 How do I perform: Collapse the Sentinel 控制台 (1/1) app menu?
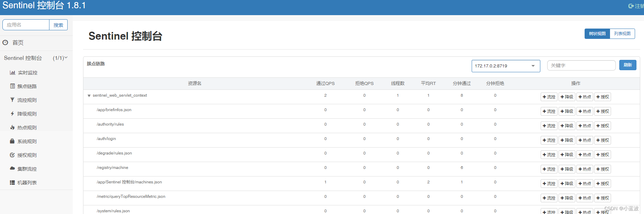coord(36,58)
